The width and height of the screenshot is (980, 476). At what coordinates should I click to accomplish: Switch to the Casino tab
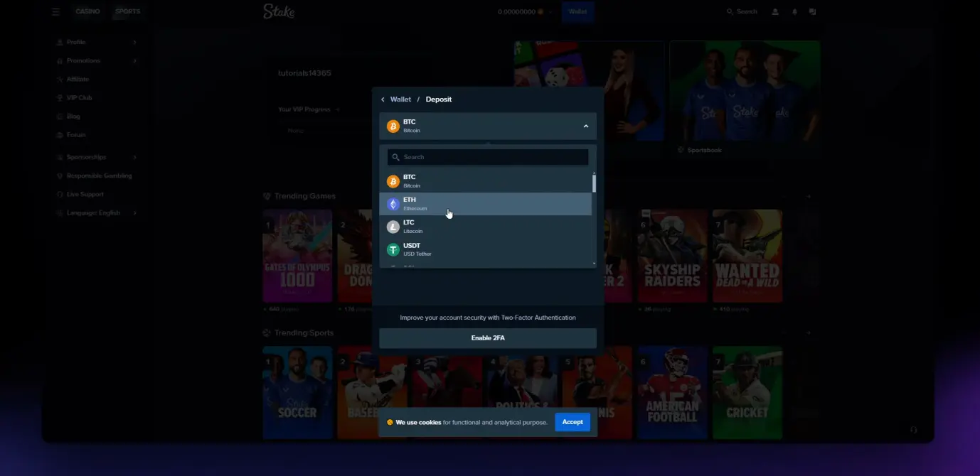[88, 12]
